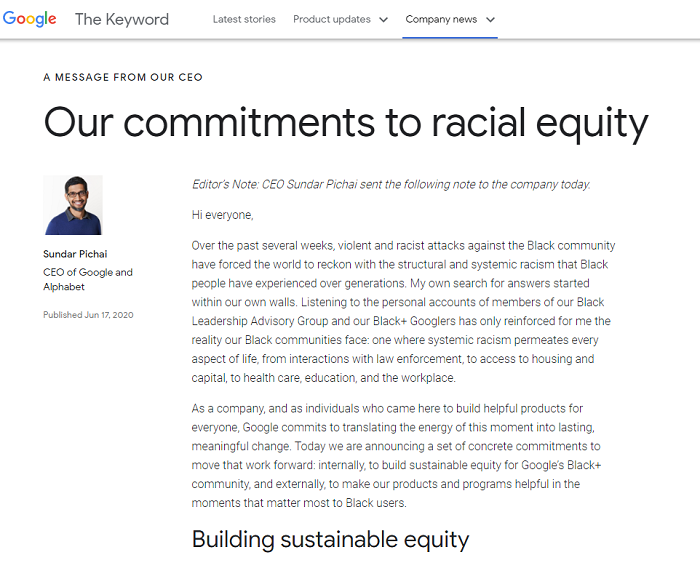Open the Product updates menu

click(x=331, y=19)
